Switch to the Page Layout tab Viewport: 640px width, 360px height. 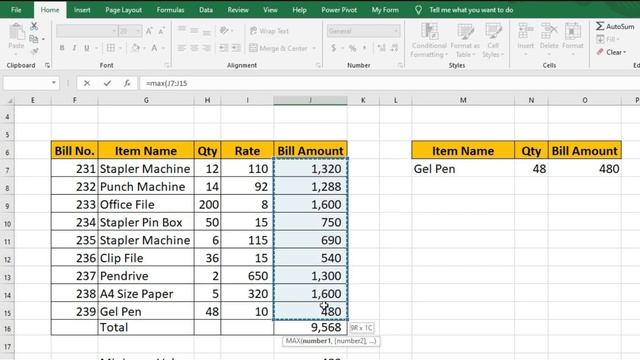tap(124, 10)
